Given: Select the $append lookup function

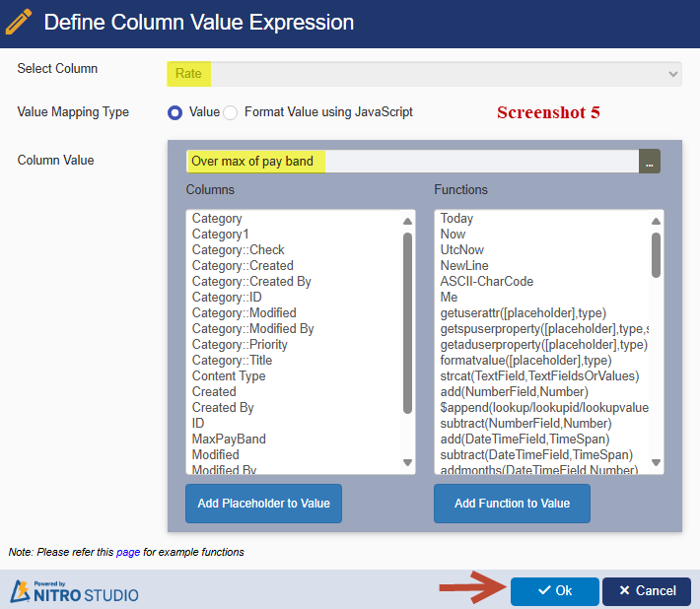Looking at the screenshot, I should point(544,407).
